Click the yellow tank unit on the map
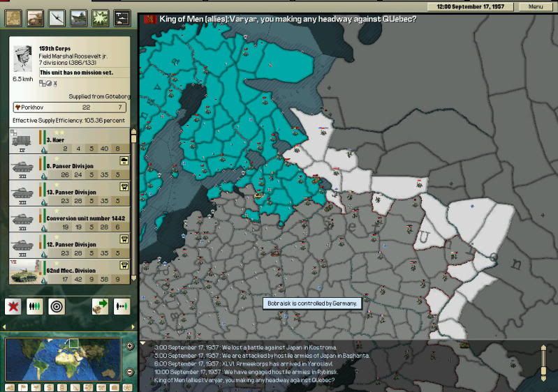This screenshot has width=558, height=392. [x=258, y=195]
